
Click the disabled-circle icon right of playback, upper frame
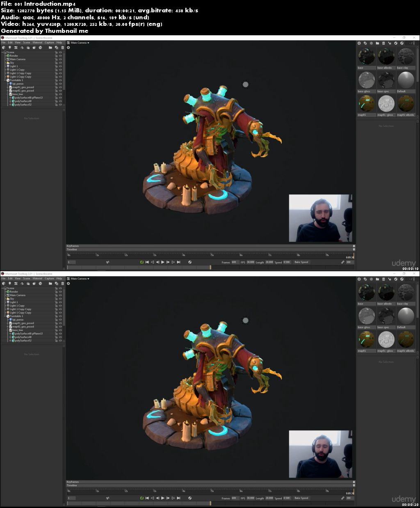190,262
